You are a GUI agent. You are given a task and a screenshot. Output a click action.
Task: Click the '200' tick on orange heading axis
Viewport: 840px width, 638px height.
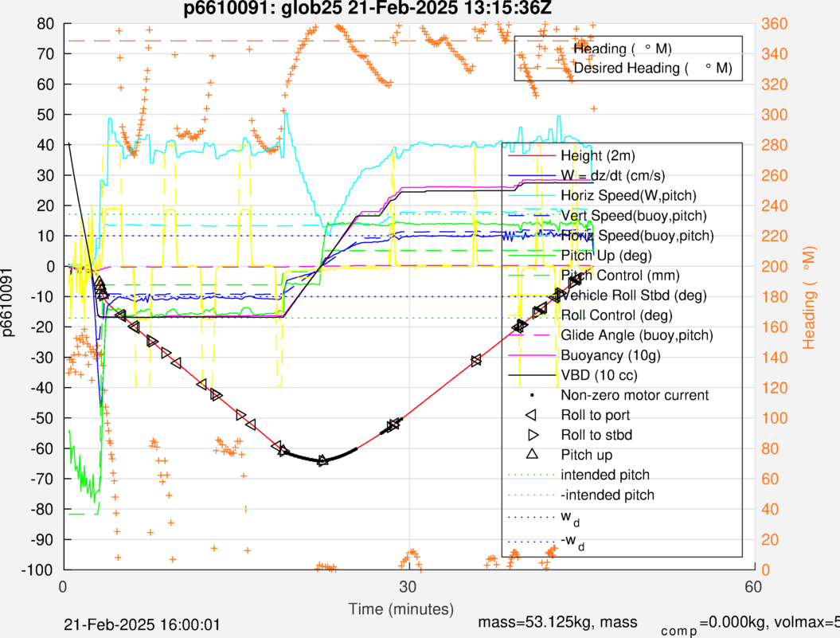point(775,267)
